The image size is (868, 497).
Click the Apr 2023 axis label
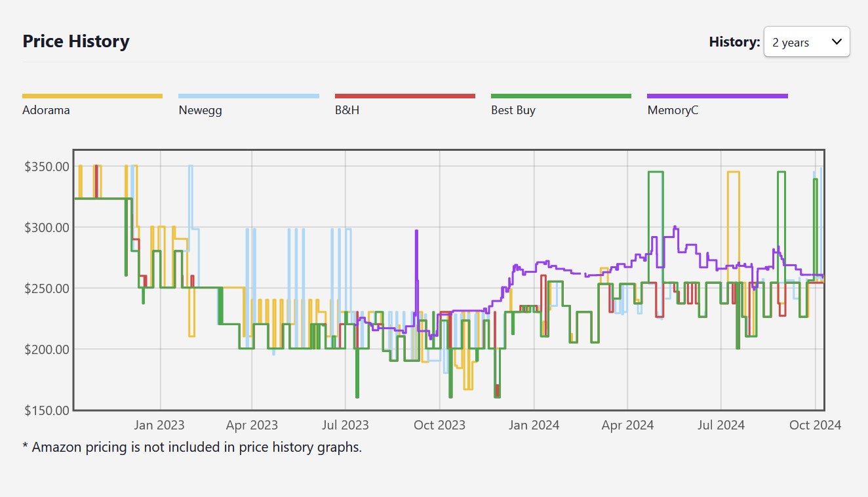(x=252, y=425)
